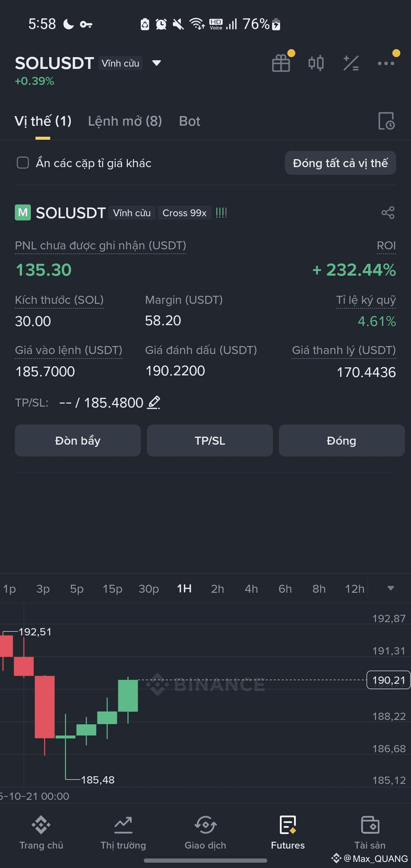The image size is (411, 868).
Task: Open the three-dot more options menu
Action: pos(386,63)
